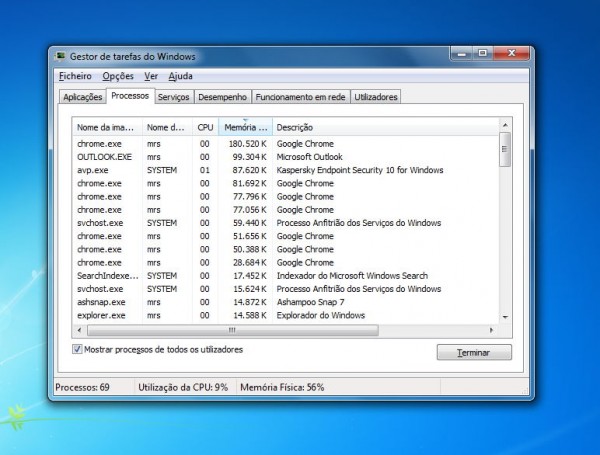
Task: Select the OUTLOOK.EXE process row
Action: pos(285,157)
